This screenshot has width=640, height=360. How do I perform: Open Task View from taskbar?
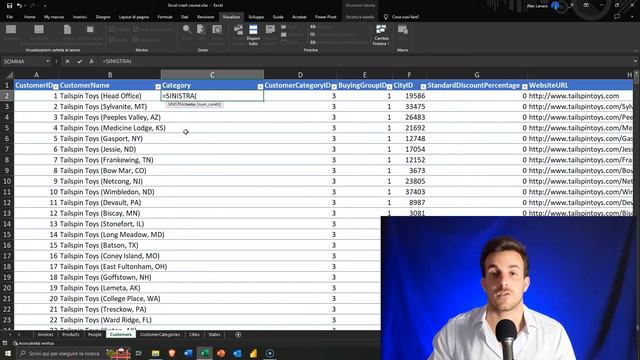click(139, 353)
